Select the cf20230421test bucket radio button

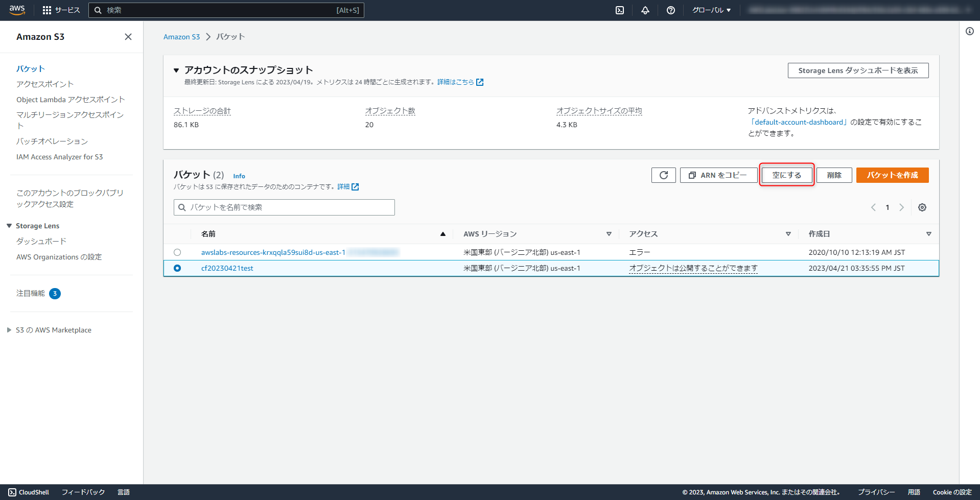tap(177, 268)
